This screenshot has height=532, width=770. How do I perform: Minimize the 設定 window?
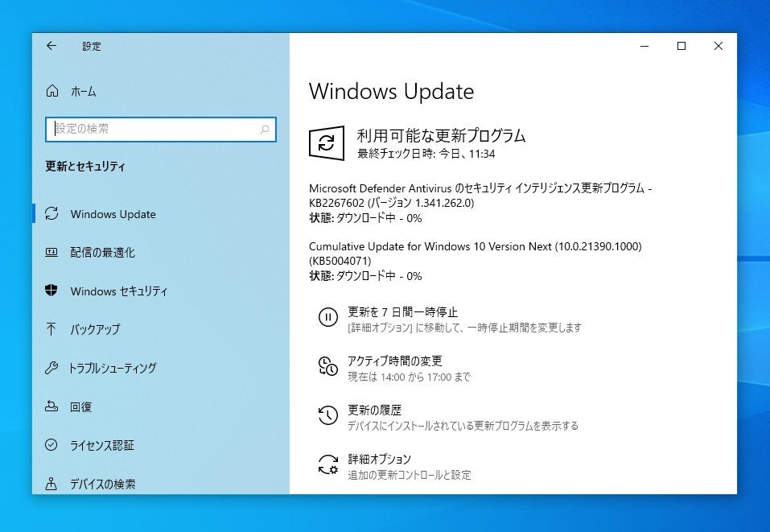(644, 46)
